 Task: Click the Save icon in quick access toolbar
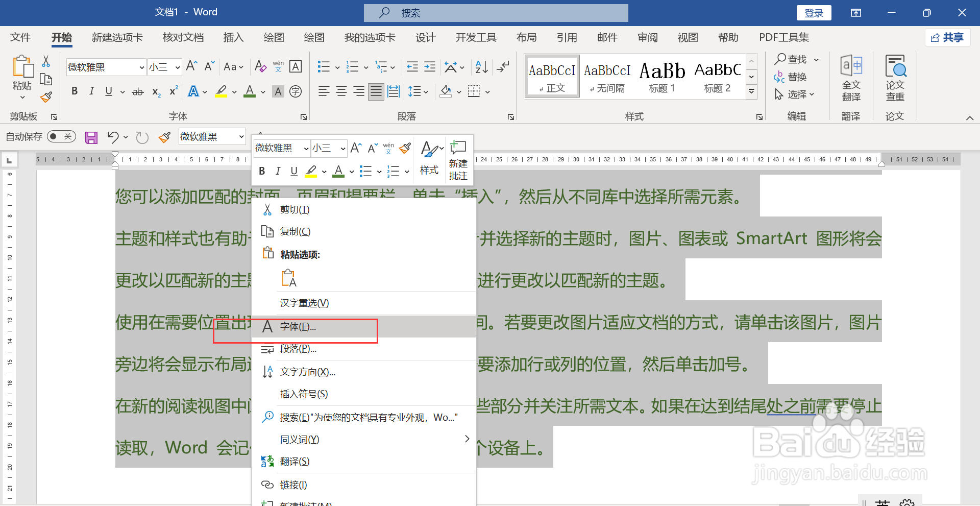pyautogui.click(x=91, y=137)
